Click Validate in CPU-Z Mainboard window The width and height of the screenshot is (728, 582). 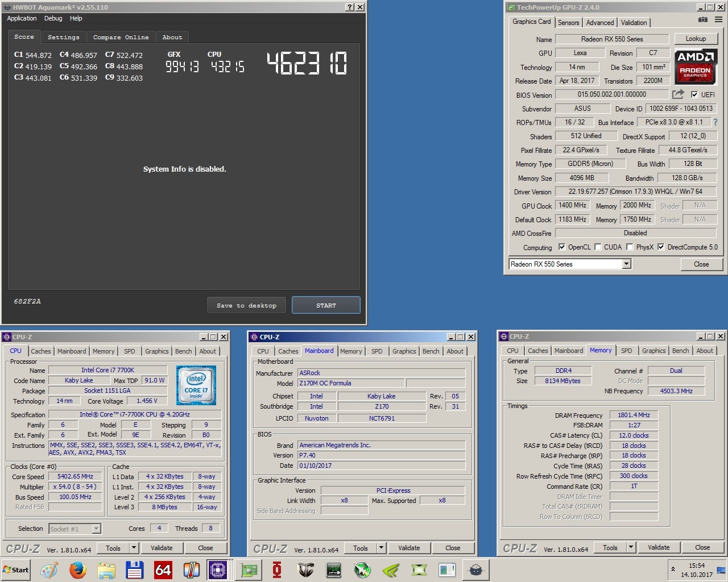[x=409, y=548]
